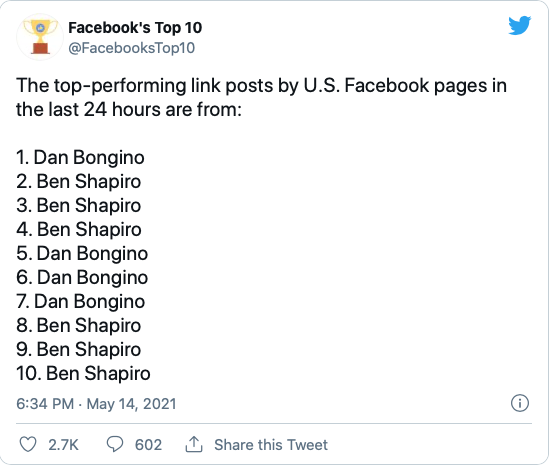Open the Facebook's Top 10 display name
Screen dimensions: 549x465
point(135,28)
